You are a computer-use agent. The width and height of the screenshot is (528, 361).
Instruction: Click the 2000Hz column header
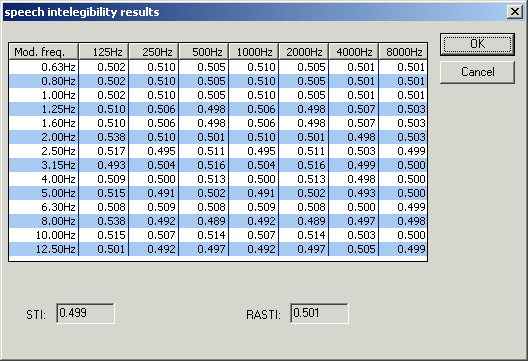(x=303, y=52)
